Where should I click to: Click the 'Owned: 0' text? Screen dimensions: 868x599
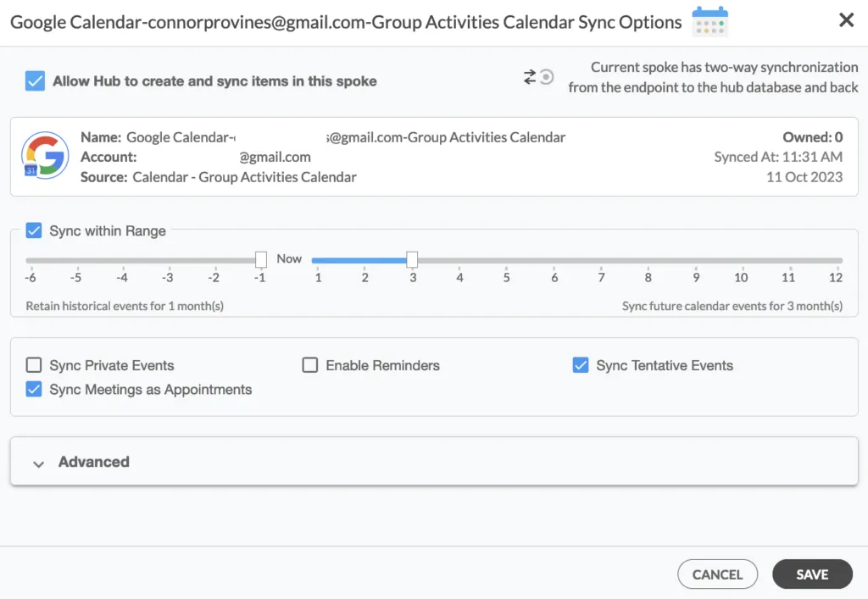[813, 137]
